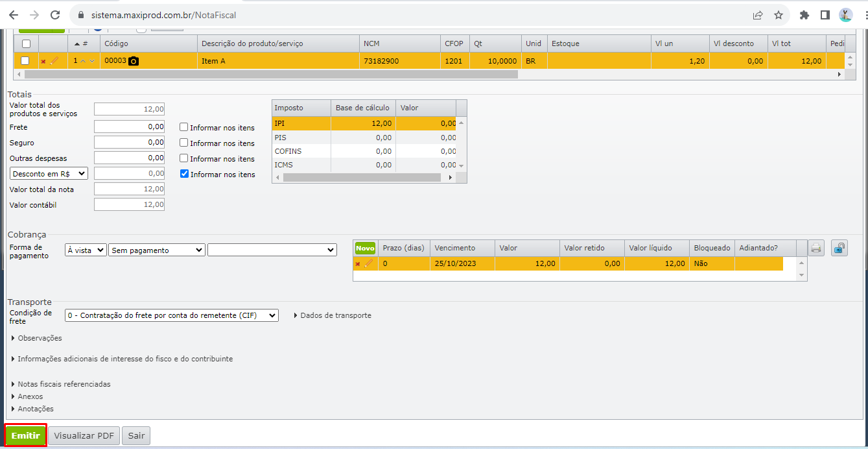868x449 pixels.
Task: Enable 'Informar nos itens' for Frete
Action: pos(184,128)
